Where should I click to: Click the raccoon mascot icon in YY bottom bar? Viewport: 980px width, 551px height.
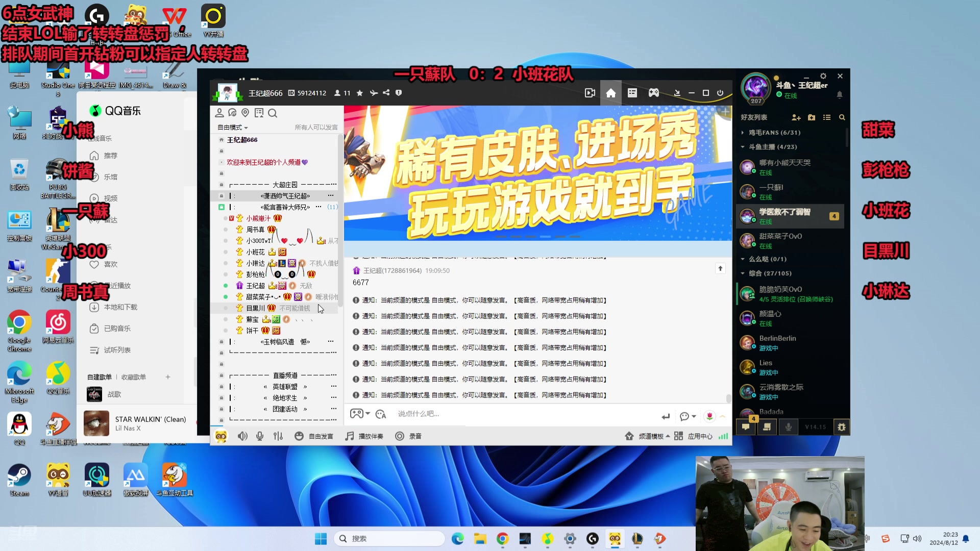point(221,436)
